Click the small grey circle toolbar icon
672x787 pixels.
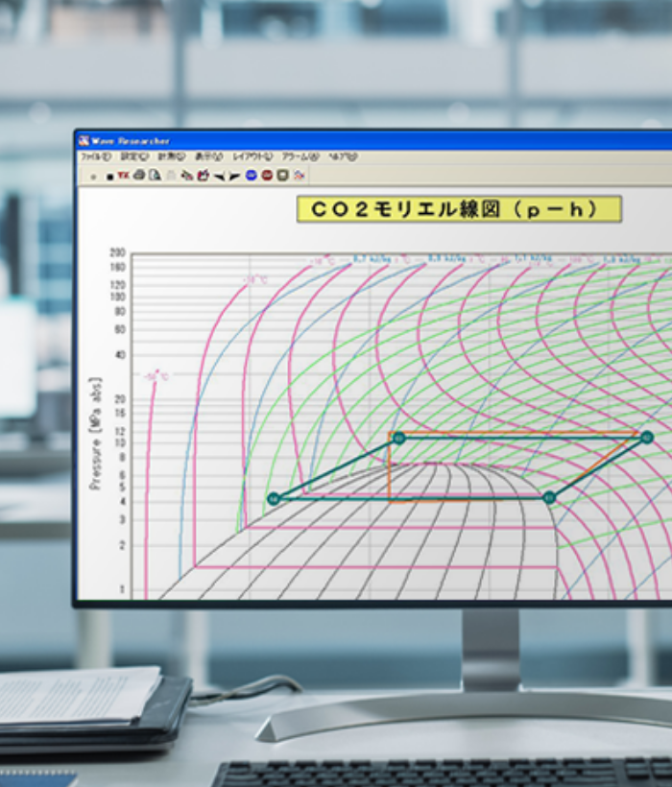93,177
